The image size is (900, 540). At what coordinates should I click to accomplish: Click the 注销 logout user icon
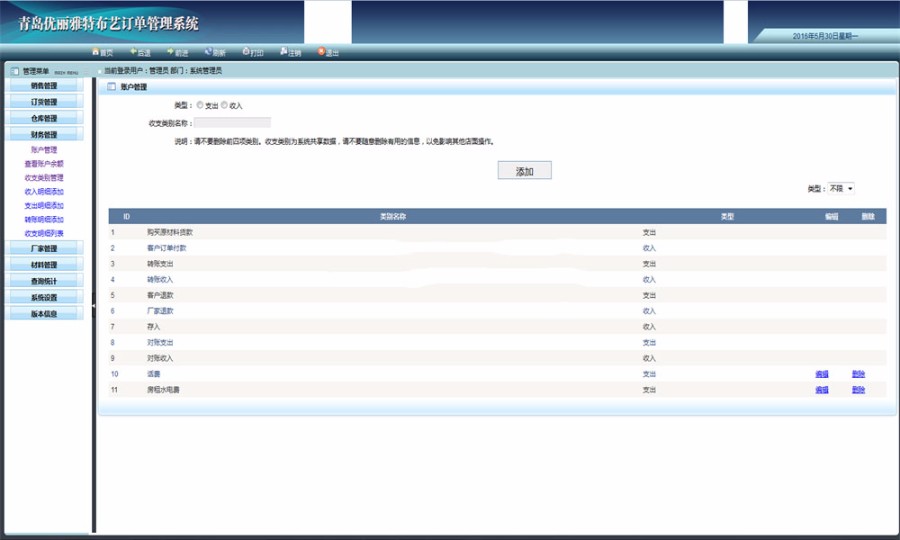(284, 52)
